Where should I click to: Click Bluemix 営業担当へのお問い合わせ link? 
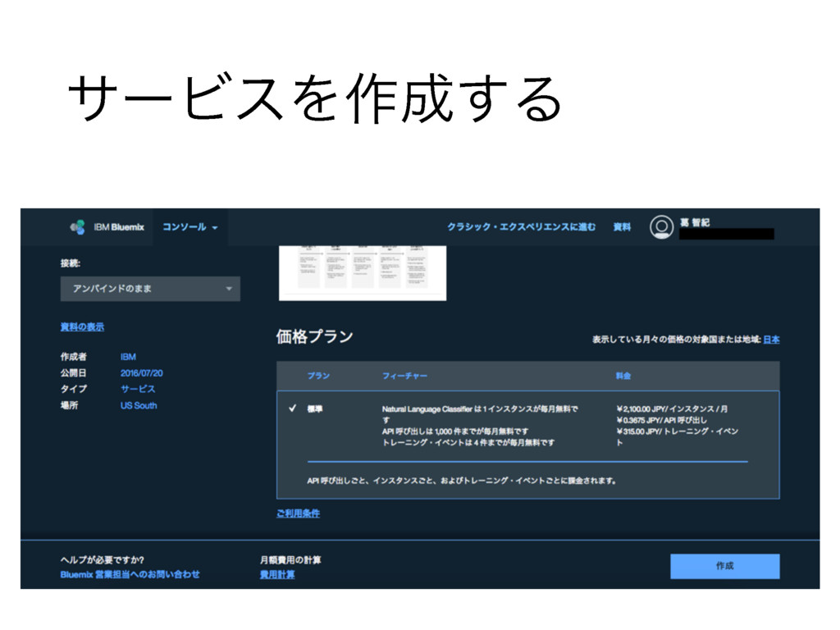[130, 574]
